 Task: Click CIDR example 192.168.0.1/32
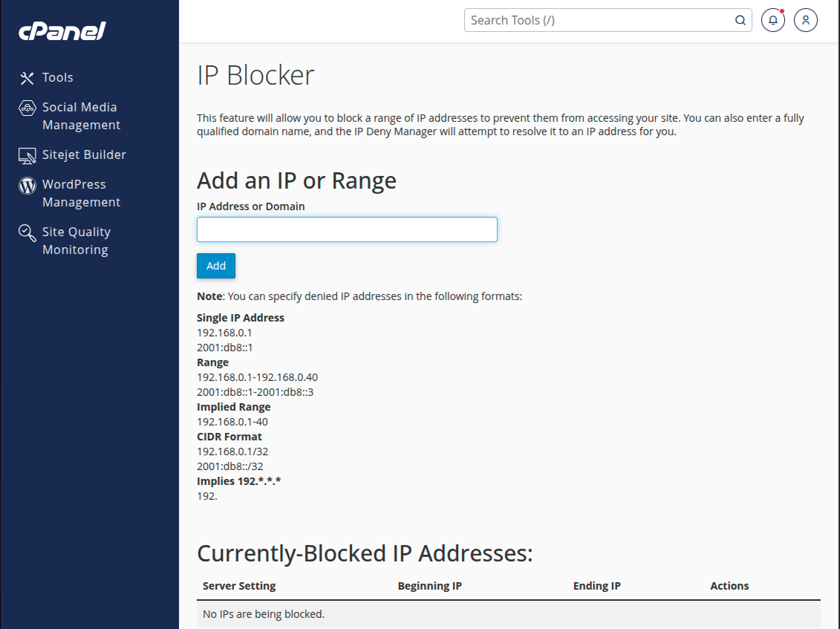pos(232,452)
